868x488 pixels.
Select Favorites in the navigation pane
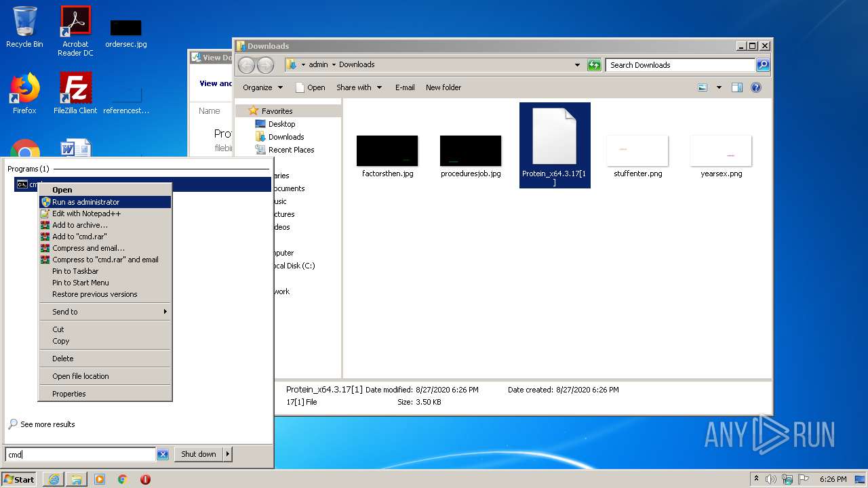pyautogui.click(x=277, y=111)
